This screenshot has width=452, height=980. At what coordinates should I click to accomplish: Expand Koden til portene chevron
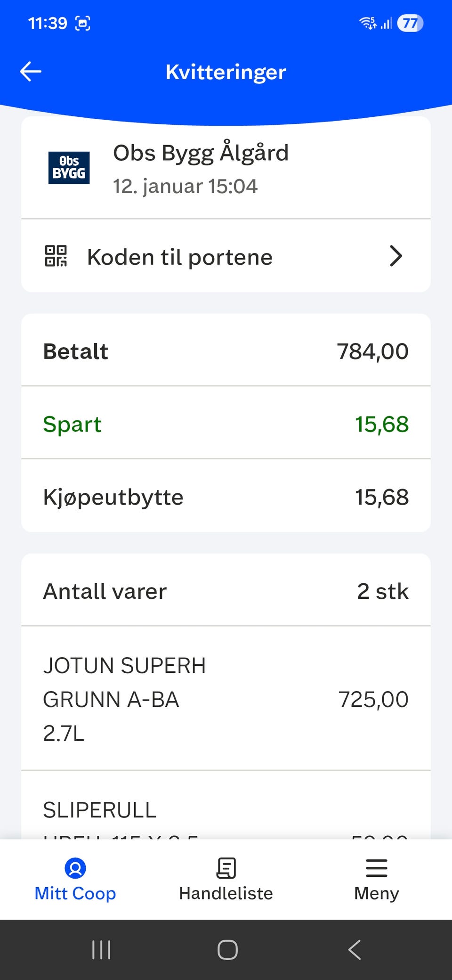[x=396, y=256]
